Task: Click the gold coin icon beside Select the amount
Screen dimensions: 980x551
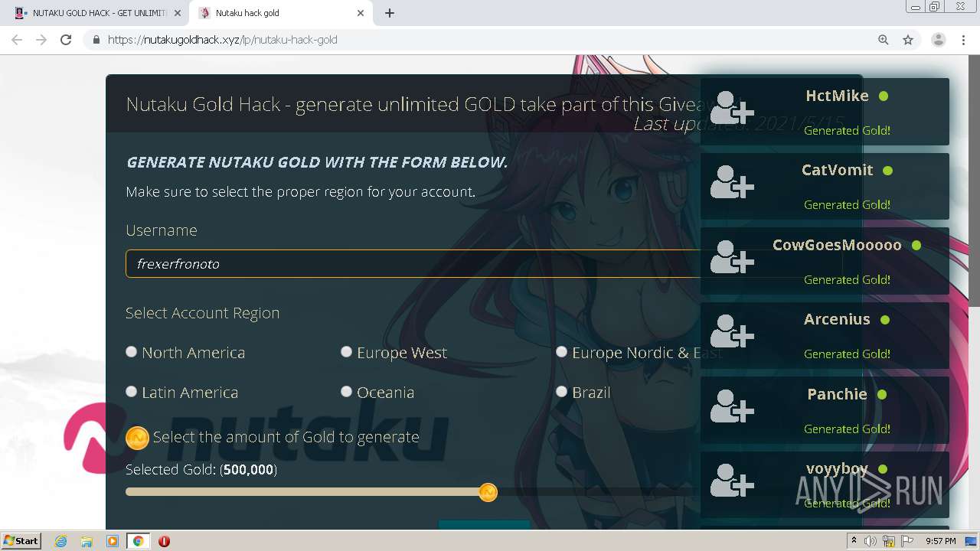Action: tap(137, 437)
